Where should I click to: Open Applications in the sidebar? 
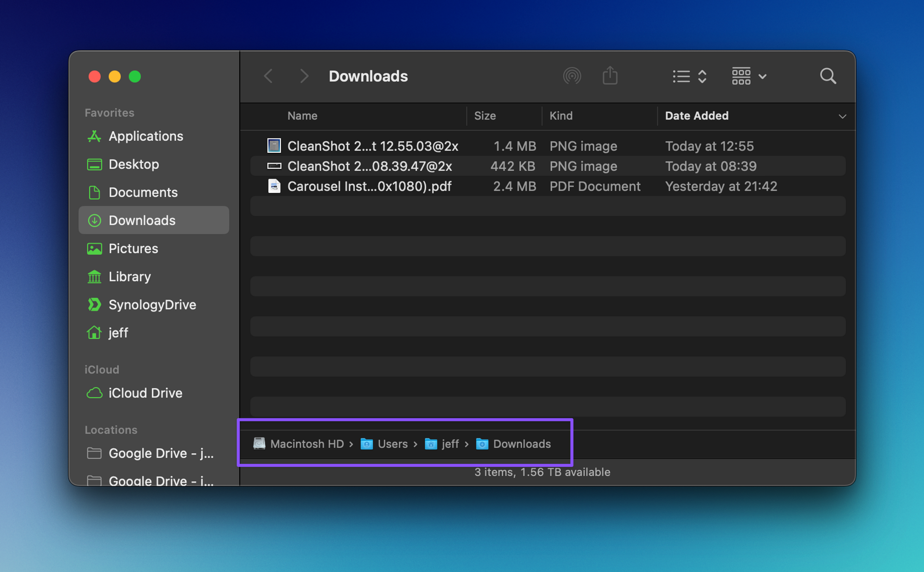146,136
